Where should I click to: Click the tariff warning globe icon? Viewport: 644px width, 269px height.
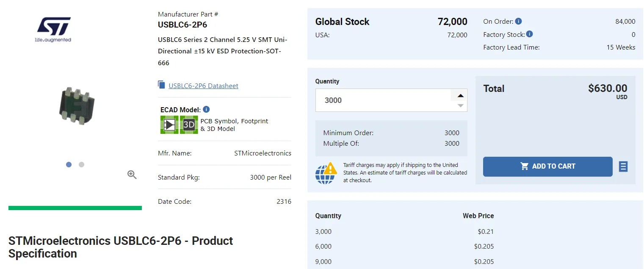[326, 173]
